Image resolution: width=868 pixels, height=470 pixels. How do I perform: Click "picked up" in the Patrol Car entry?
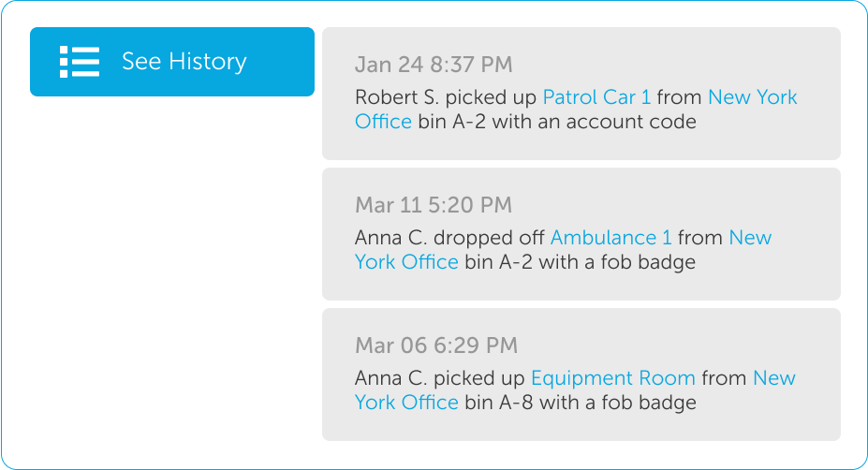500,97
